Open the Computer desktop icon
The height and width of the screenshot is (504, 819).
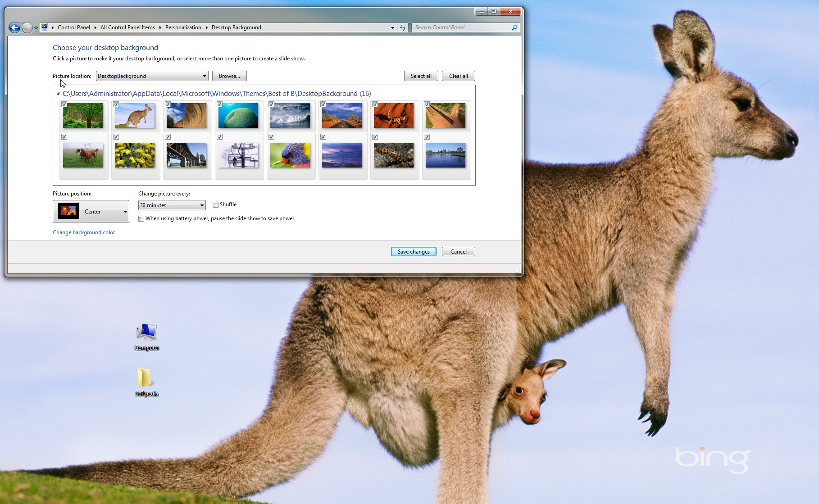146,337
